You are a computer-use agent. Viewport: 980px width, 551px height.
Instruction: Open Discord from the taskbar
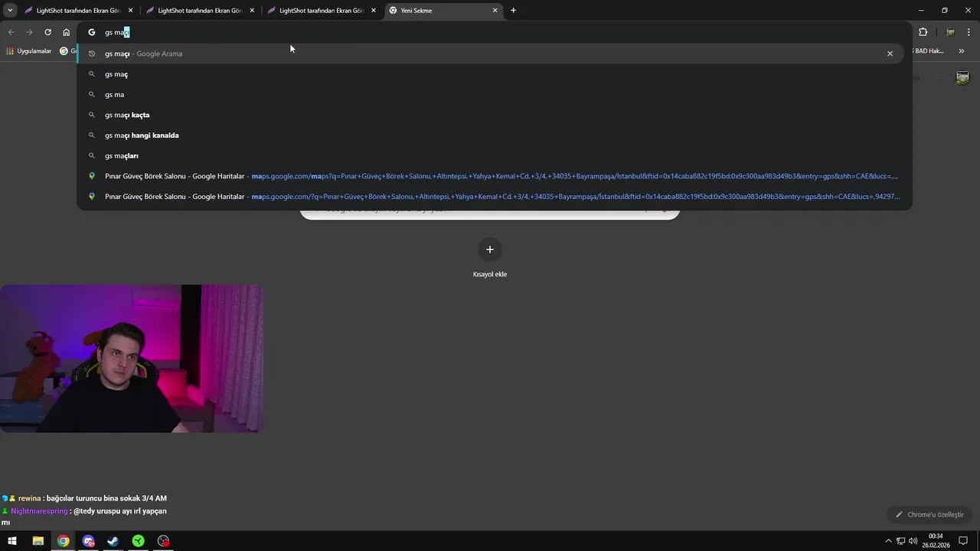pyautogui.click(x=88, y=541)
